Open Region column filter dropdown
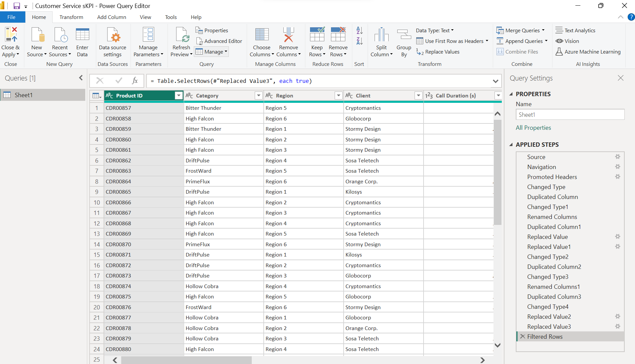Image resolution: width=635 pixels, height=364 pixels. [339, 96]
